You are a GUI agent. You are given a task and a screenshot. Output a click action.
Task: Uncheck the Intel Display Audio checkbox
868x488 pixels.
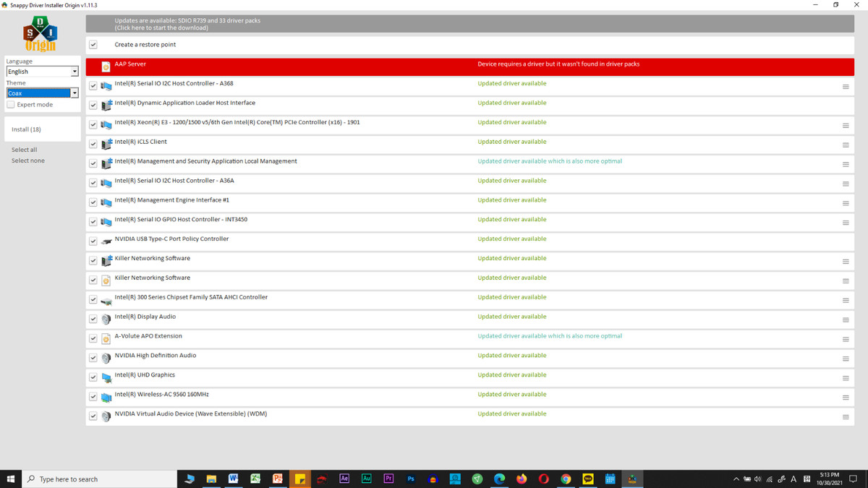[x=93, y=319]
